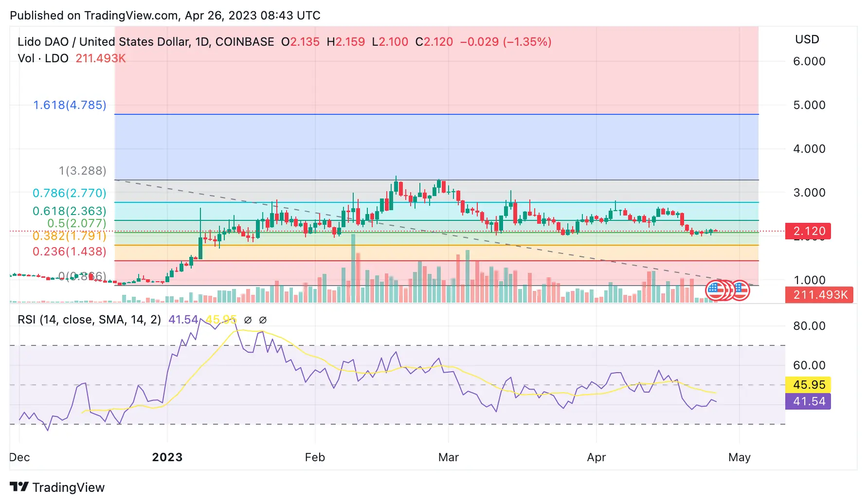Click the 5.000 price axis label
This screenshot has width=867, height=504.
coord(809,105)
